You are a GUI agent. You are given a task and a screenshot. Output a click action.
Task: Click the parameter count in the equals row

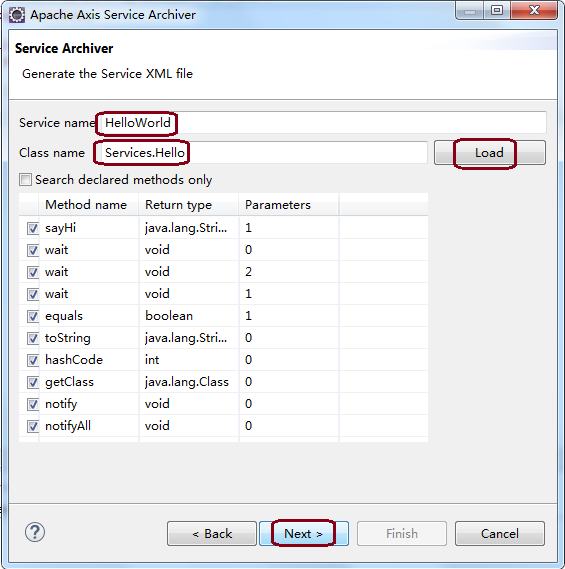[x=289, y=316]
